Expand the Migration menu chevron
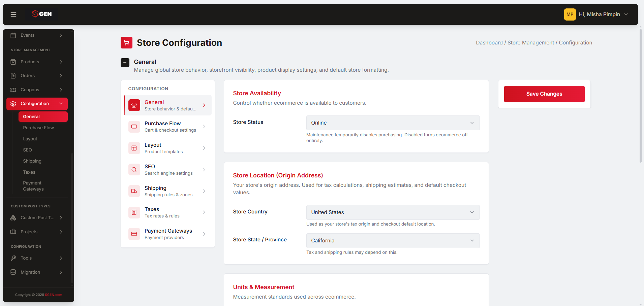 pos(61,272)
